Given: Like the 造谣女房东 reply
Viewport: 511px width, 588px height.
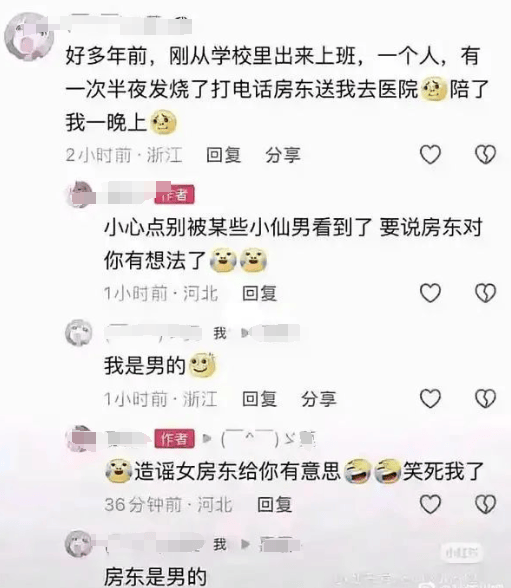Looking at the screenshot, I should 430,504.
